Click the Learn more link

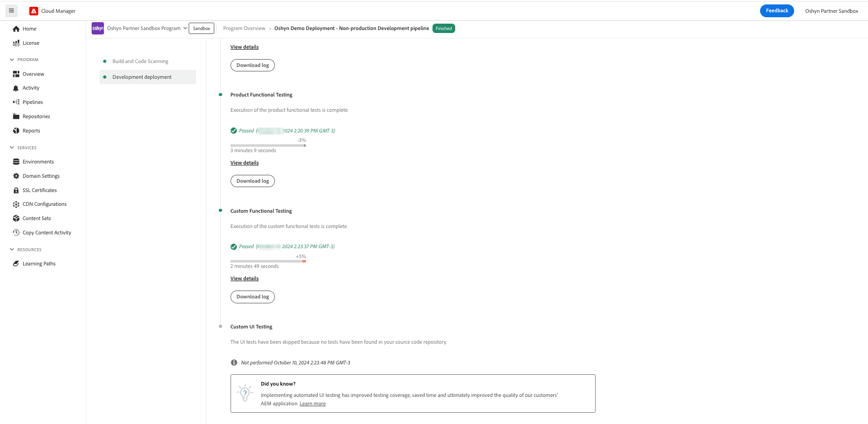[x=313, y=403]
